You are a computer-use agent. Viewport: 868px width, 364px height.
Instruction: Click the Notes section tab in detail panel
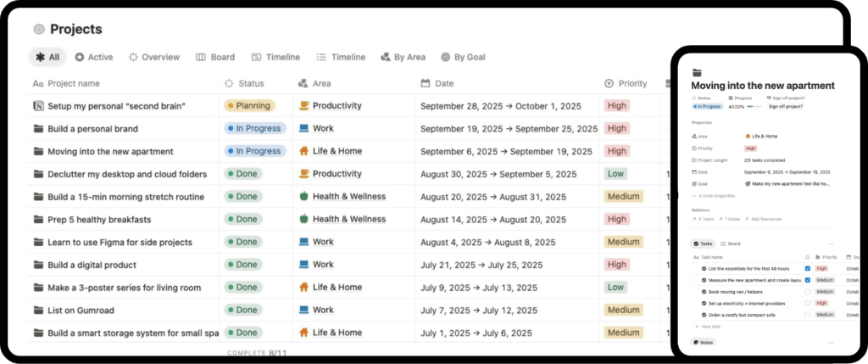703,343
